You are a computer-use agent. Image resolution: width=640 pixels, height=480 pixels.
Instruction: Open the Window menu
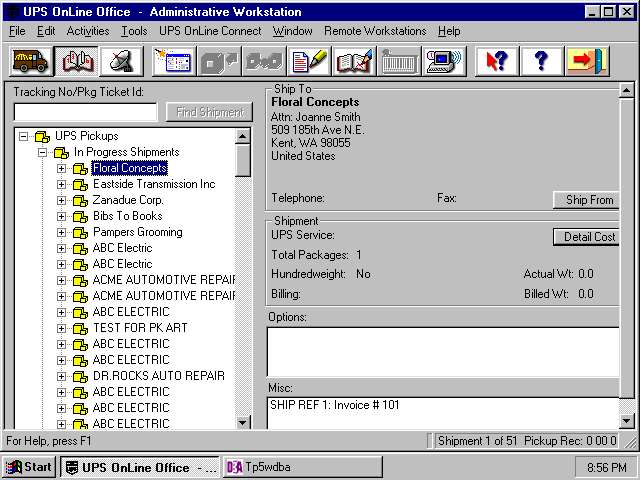(x=293, y=31)
